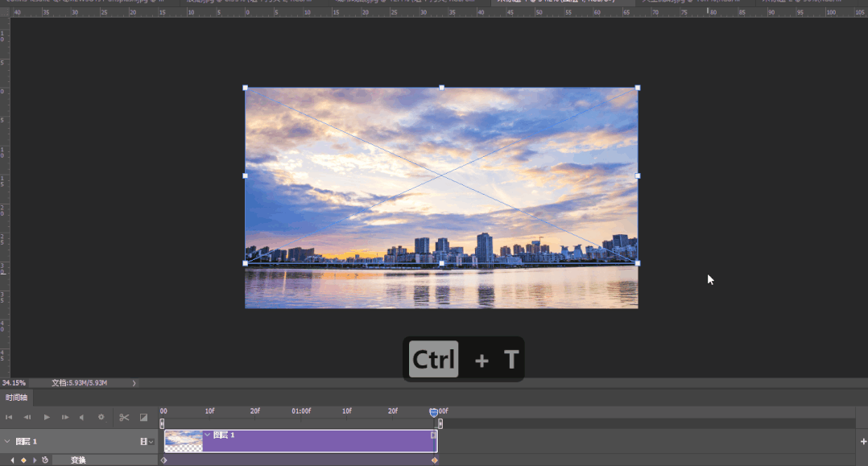Toggle keyframe at playhead for 变换
The image size is (868, 466).
click(x=23, y=460)
